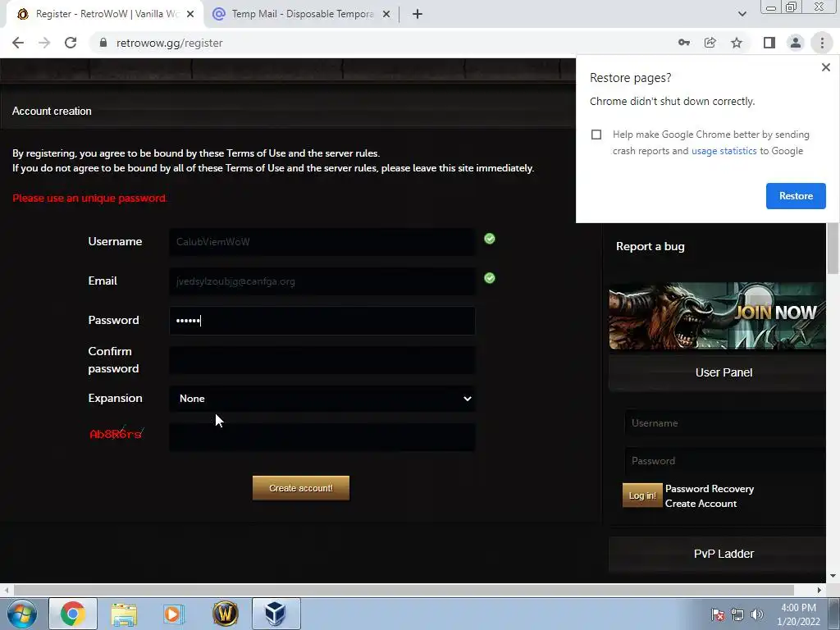
Task: Open Chrome three-dot menu
Action: click(822, 43)
